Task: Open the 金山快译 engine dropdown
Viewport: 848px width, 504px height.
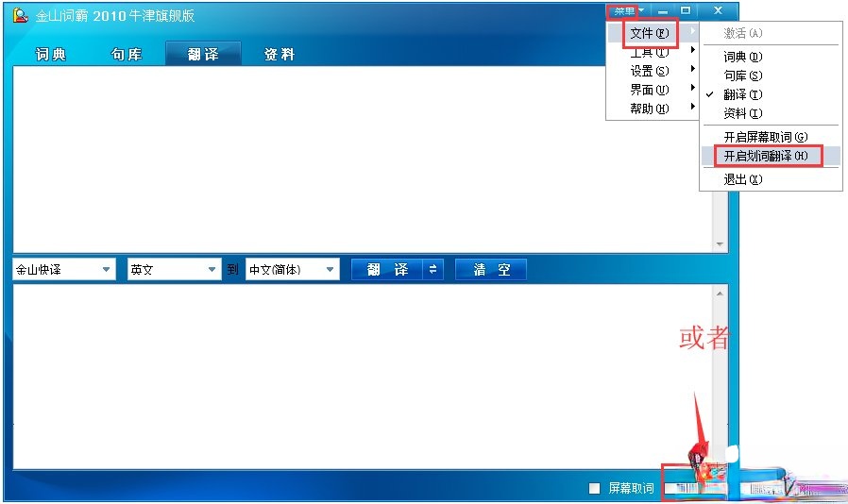Action: [64, 269]
